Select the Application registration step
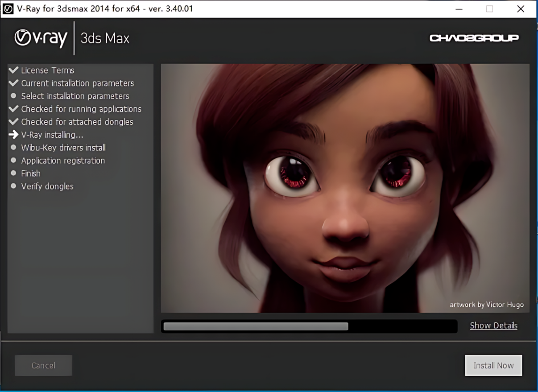The height and width of the screenshot is (392, 538). 63,161
